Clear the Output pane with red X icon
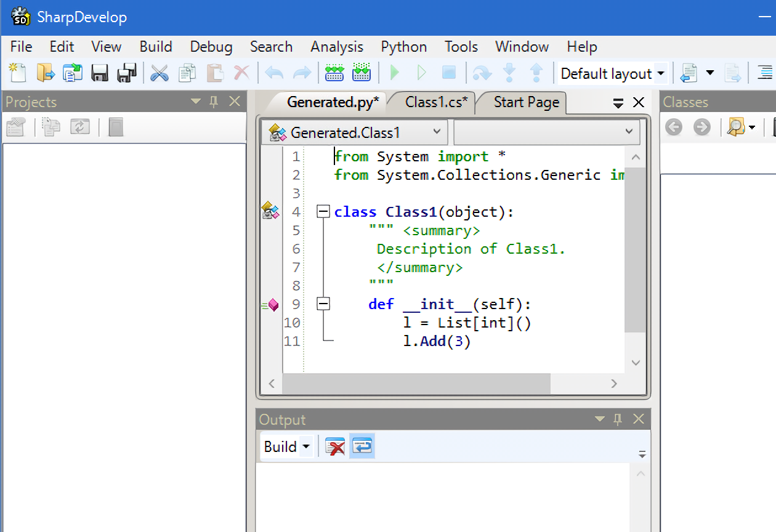 [335, 447]
